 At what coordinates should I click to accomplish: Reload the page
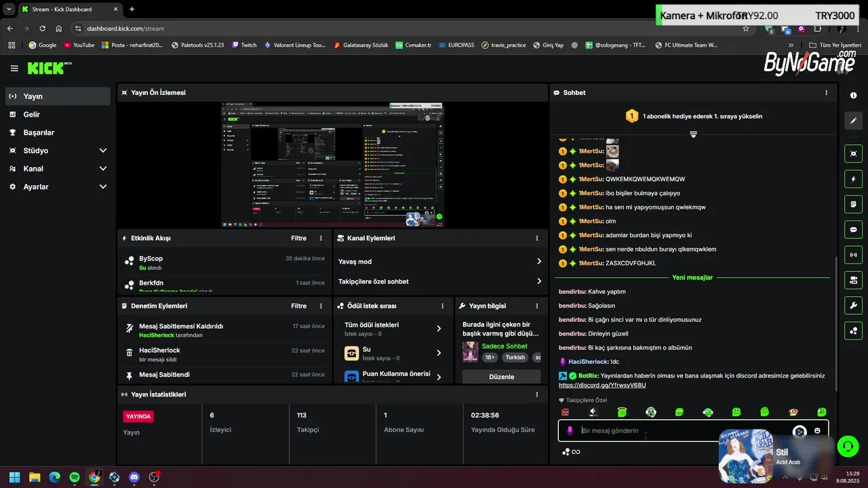coord(42,28)
